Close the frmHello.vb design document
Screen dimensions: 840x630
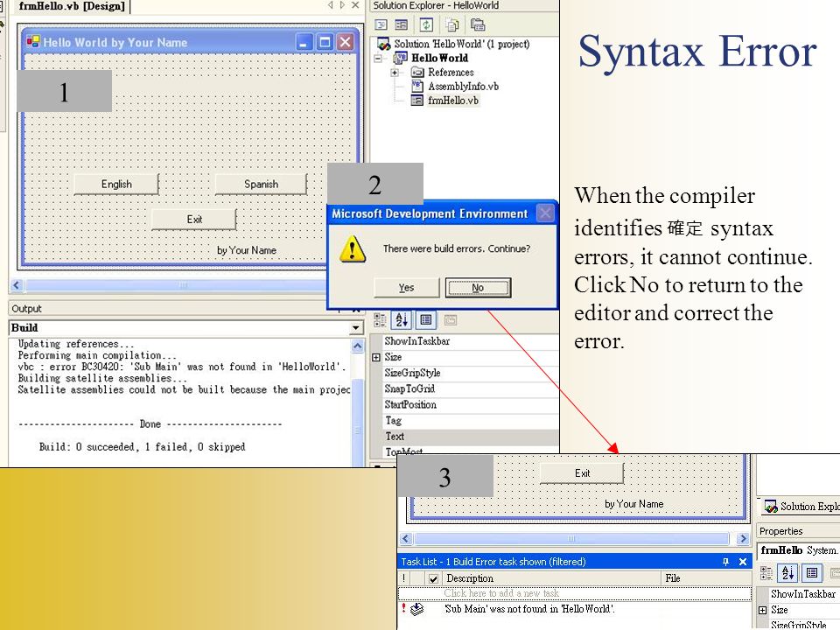(355, 5)
